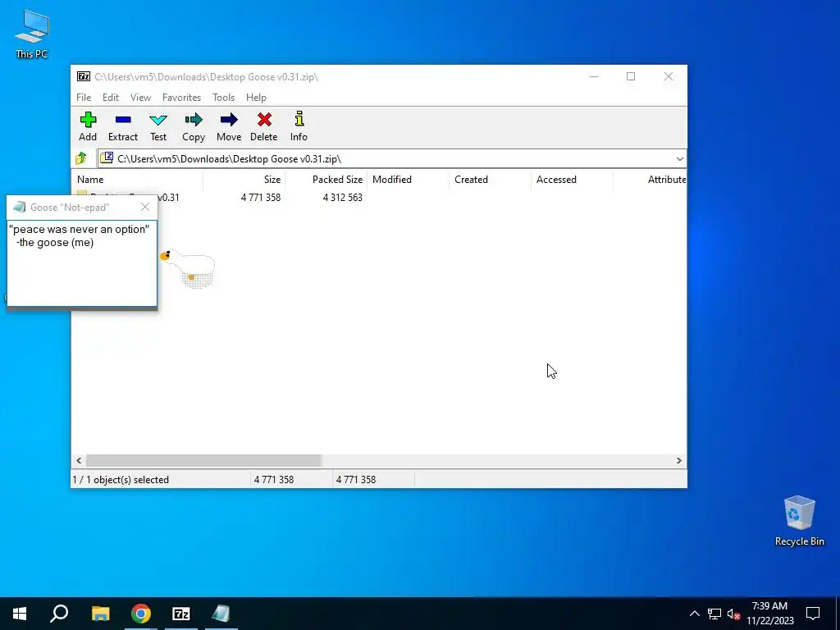The image size is (840, 630).
Task: Expand the address path dropdown
Action: (x=680, y=158)
